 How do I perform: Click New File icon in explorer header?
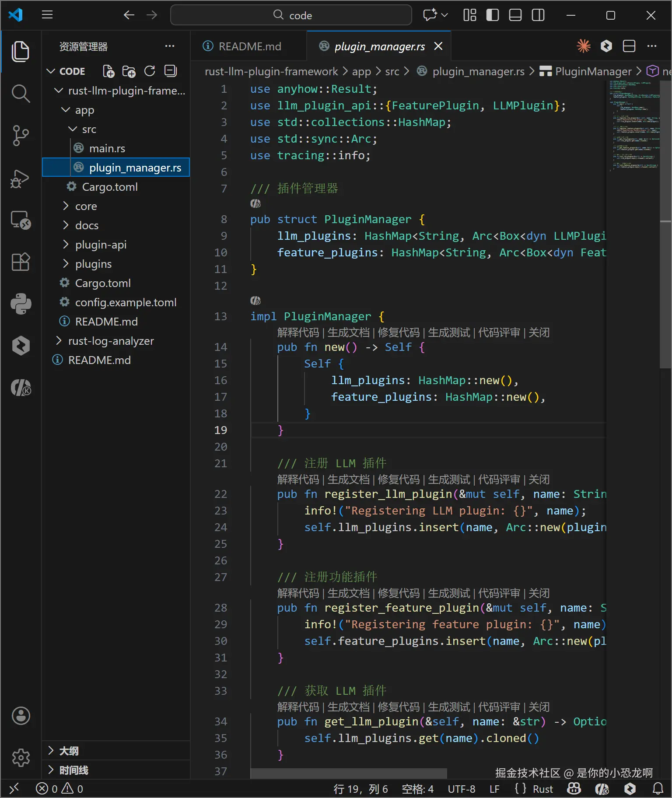(x=108, y=71)
